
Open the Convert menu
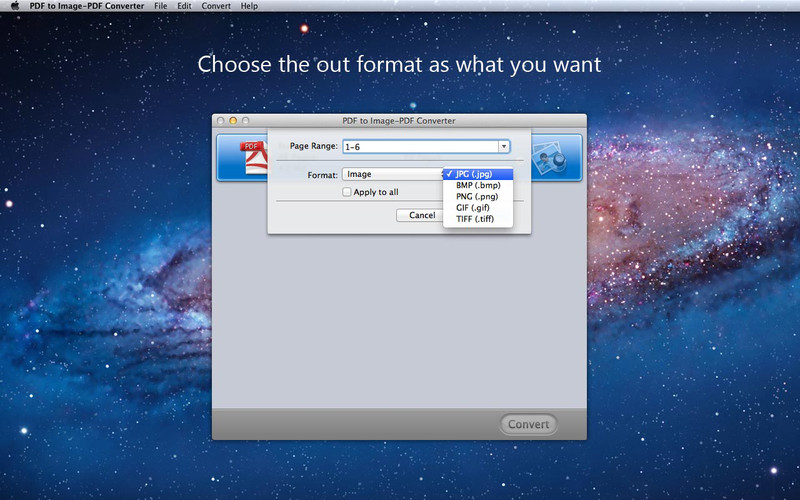[x=216, y=6]
